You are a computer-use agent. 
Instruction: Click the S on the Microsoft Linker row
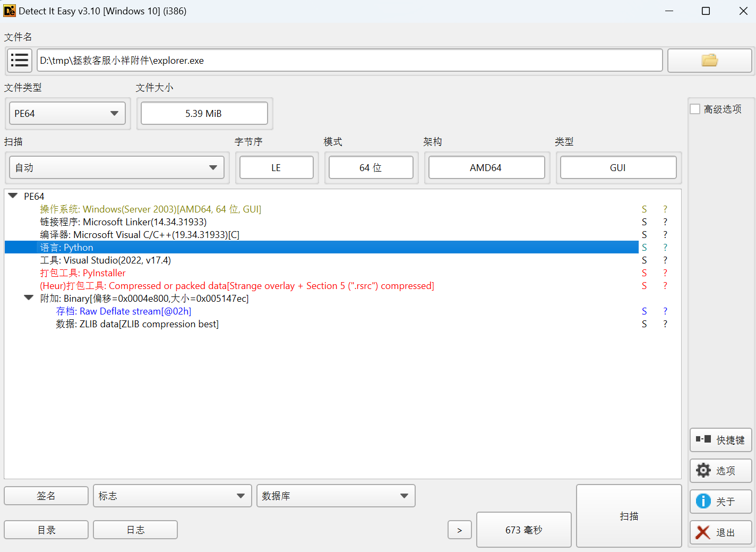pyautogui.click(x=645, y=222)
